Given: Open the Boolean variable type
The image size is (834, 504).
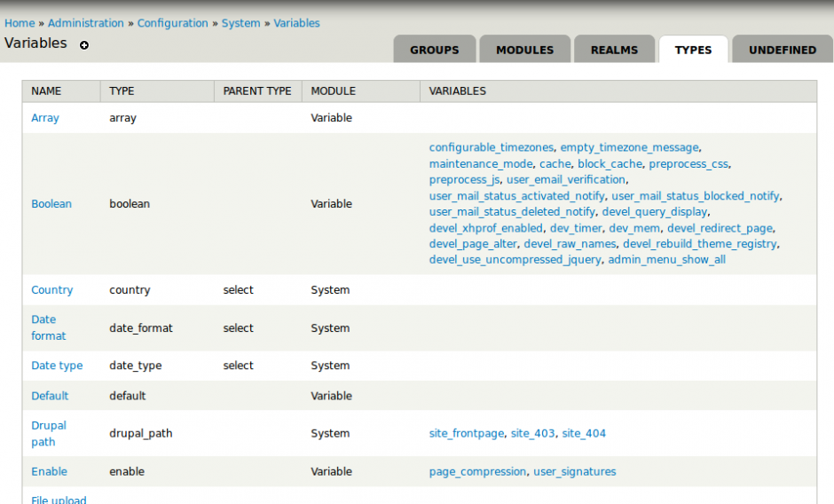Looking at the screenshot, I should pos(51,204).
